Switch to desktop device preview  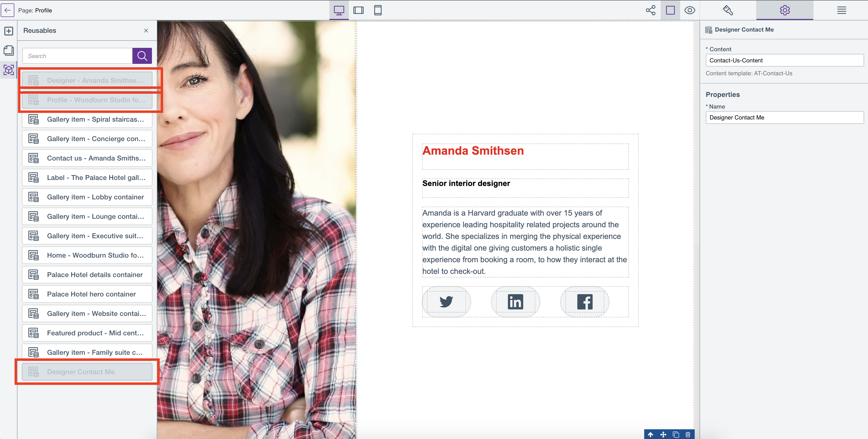tap(339, 10)
